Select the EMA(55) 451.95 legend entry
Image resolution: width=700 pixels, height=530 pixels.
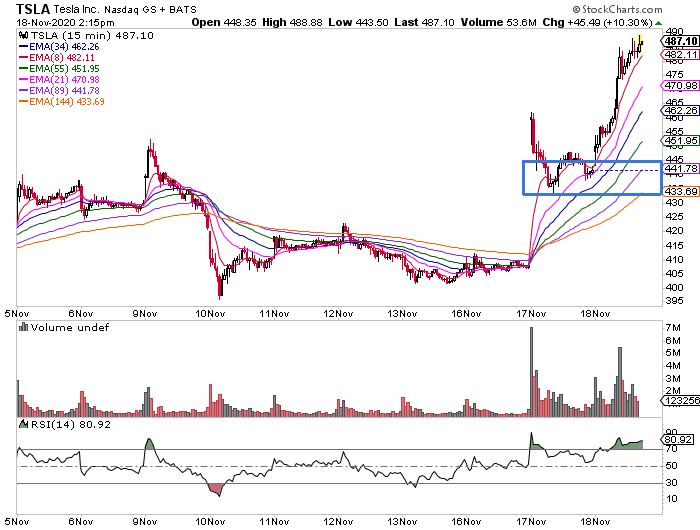(59, 69)
